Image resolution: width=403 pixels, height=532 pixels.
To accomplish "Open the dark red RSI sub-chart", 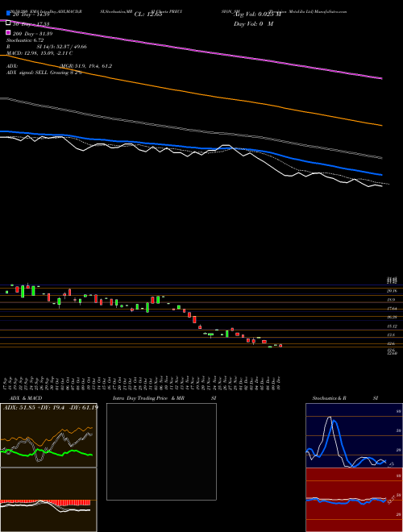I will 354,500.
